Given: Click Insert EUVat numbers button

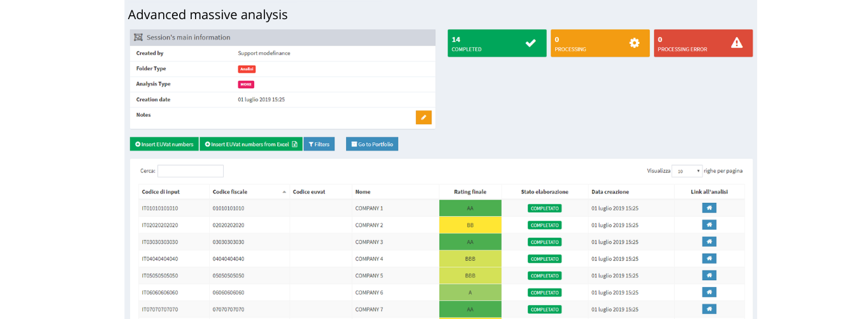Looking at the screenshot, I should (x=164, y=144).
